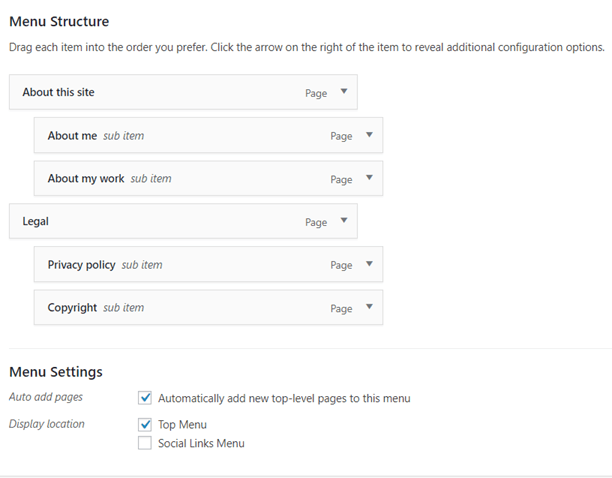Click the Page type label on Legal
This screenshot has height=478, width=612.
(x=316, y=222)
